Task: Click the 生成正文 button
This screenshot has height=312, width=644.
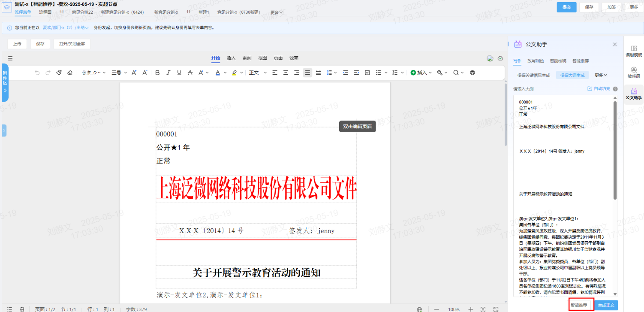Action: point(606,305)
